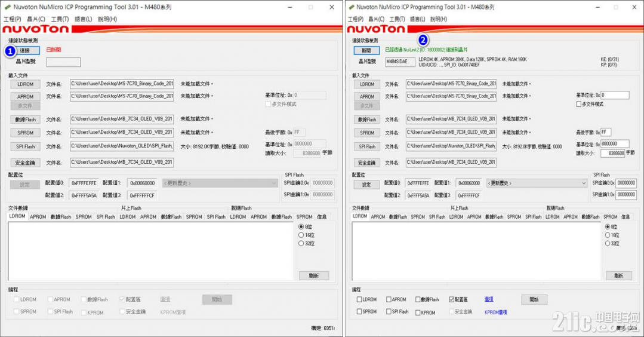The image size is (644, 337).
Task: Click LDROM file name field in right window
Action: coord(451,84)
